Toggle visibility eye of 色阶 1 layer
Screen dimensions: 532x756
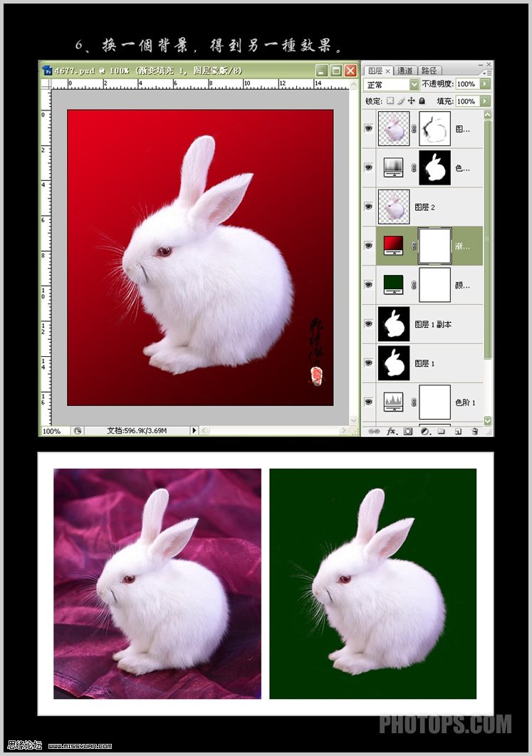[x=369, y=402]
